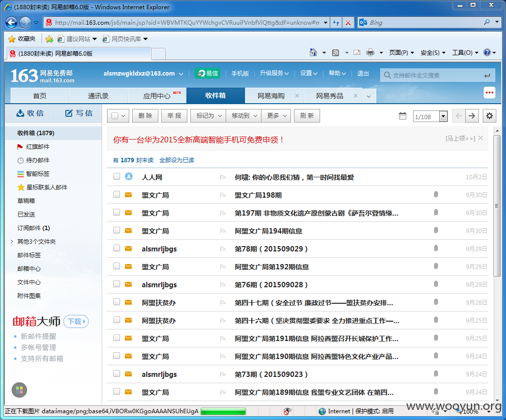
Task: Open the page number 1/108 dropdown
Action: [444, 116]
